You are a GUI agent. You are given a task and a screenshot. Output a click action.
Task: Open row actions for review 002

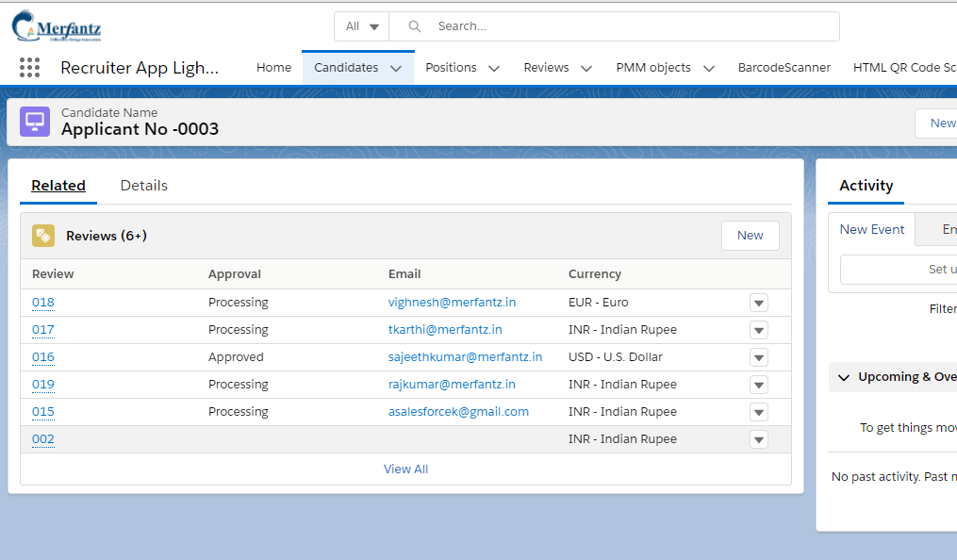click(x=759, y=439)
